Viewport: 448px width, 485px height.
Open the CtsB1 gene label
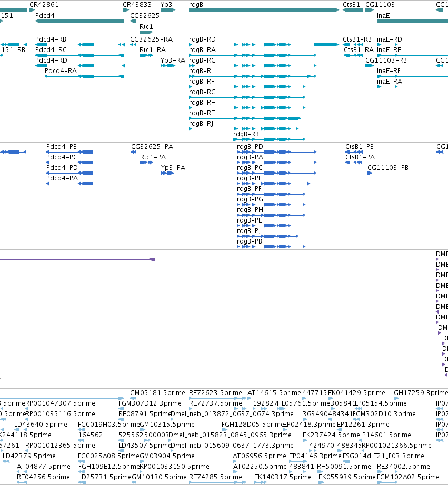click(352, 5)
